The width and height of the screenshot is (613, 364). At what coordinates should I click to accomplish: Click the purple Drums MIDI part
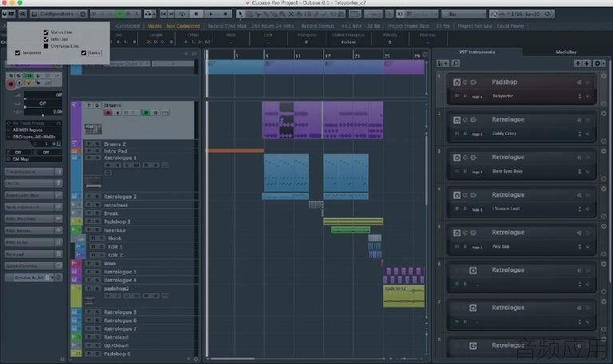tap(322, 120)
